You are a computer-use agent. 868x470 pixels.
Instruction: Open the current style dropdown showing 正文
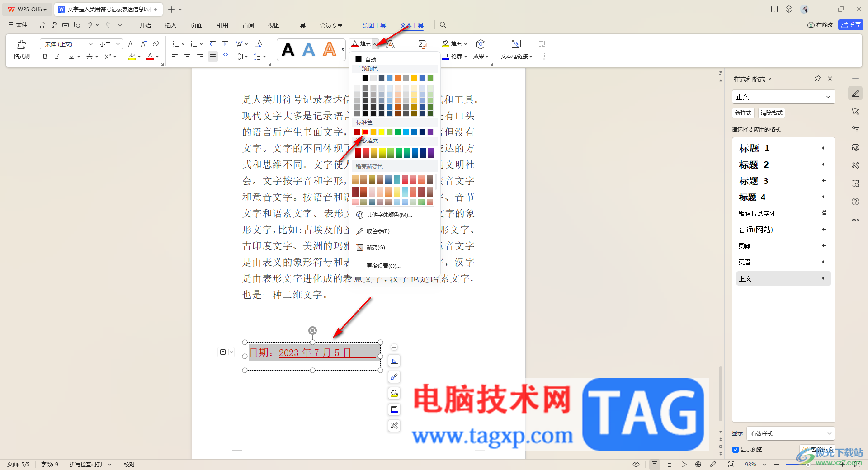tap(783, 97)
